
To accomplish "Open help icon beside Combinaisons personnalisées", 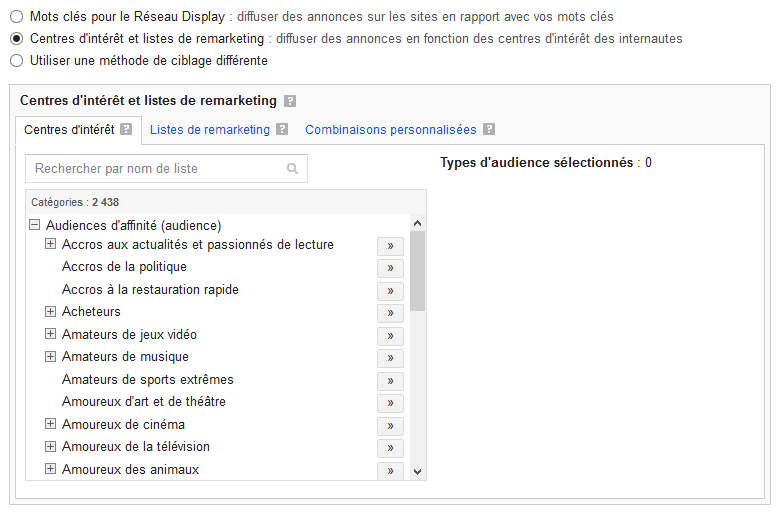I will (489, 129).
